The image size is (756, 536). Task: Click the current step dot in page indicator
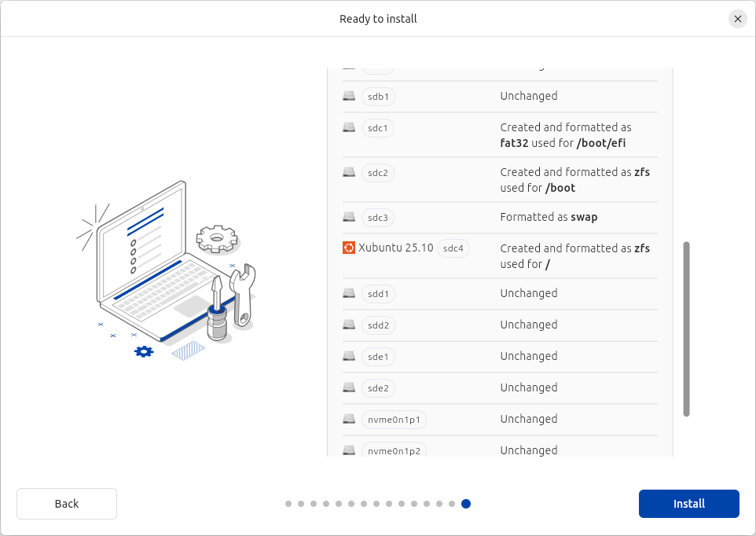tap(466, 504)
